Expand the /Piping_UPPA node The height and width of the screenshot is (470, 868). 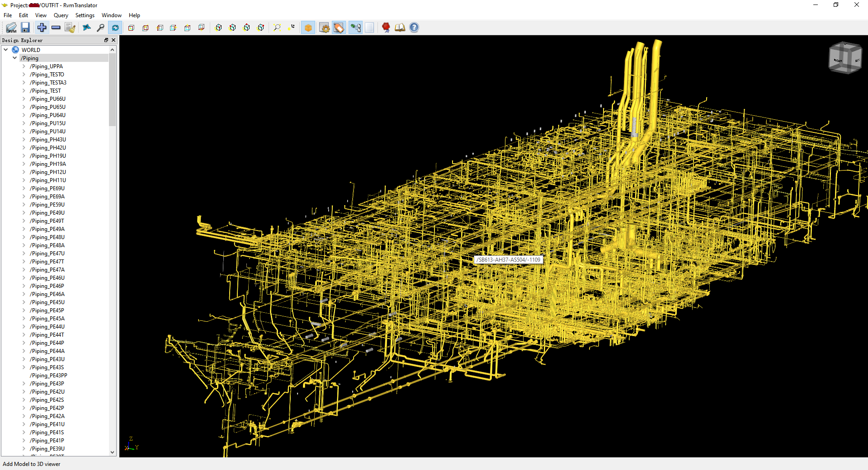[24, 66]
